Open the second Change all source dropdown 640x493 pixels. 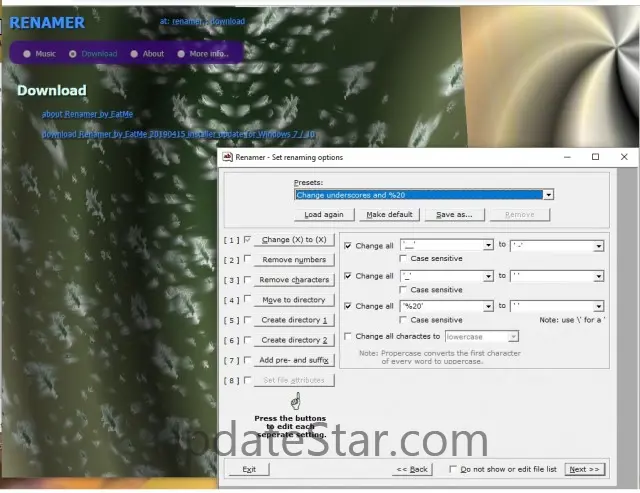coord(488,276)
